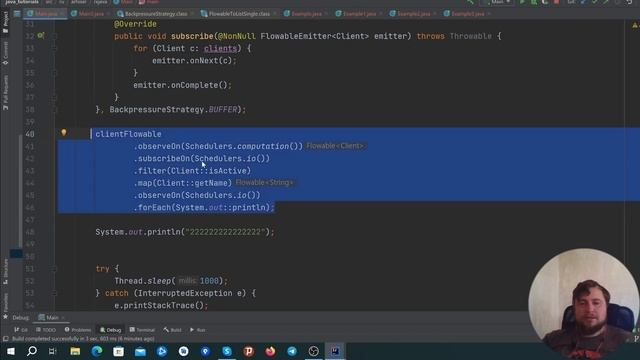This screenshot has height=360, width=640.
Task: Click the red Stop button in the toolbar
Action: pos(556,2)
